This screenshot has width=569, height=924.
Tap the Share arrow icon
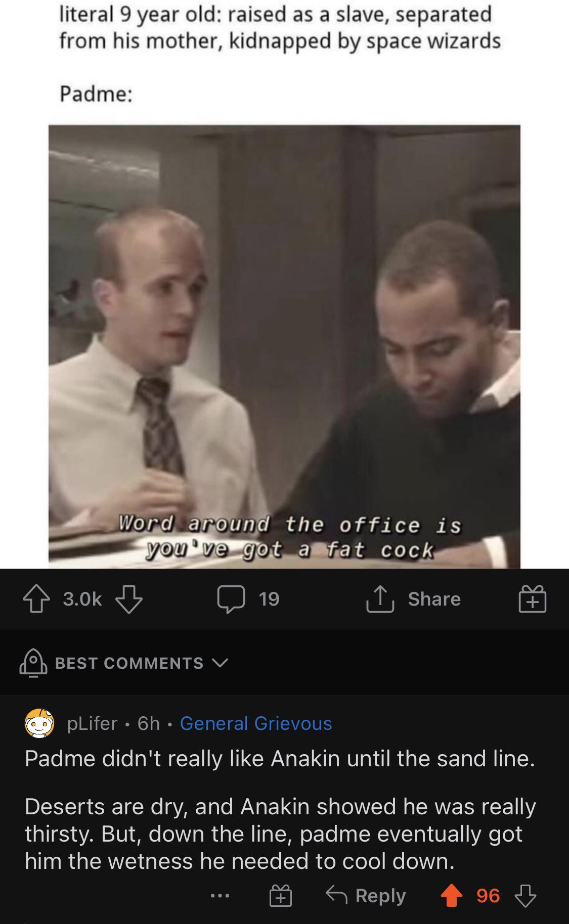click(380, 598)
